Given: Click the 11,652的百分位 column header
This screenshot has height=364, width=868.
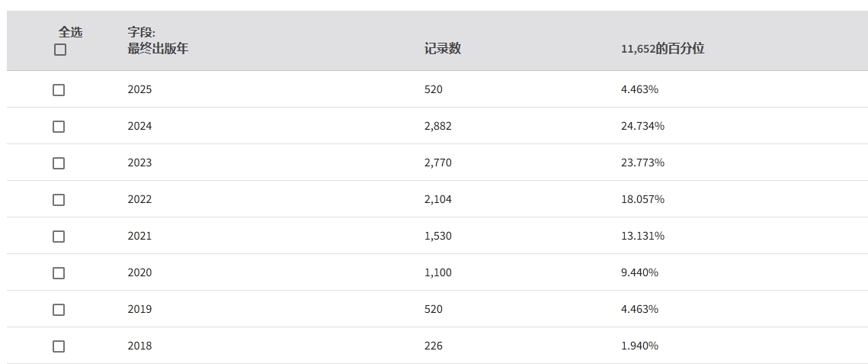Looking at the screenshot, I should (x=663, y=49).
